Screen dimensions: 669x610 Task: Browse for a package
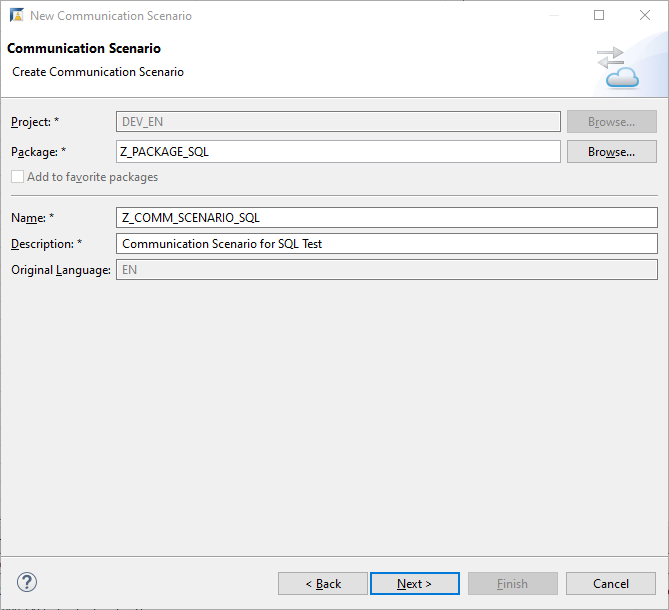point(611,152)
